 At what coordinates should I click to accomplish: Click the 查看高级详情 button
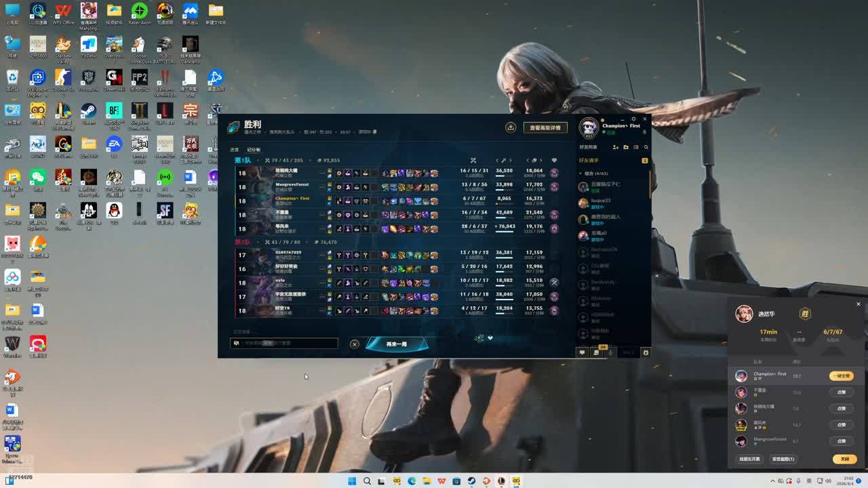coord(545,127)
